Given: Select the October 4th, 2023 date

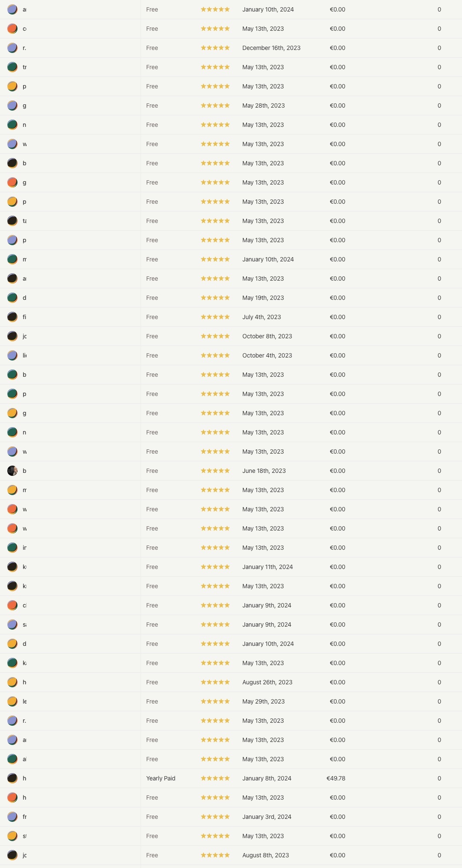Looking at the screenshot, I should (267, 355).
